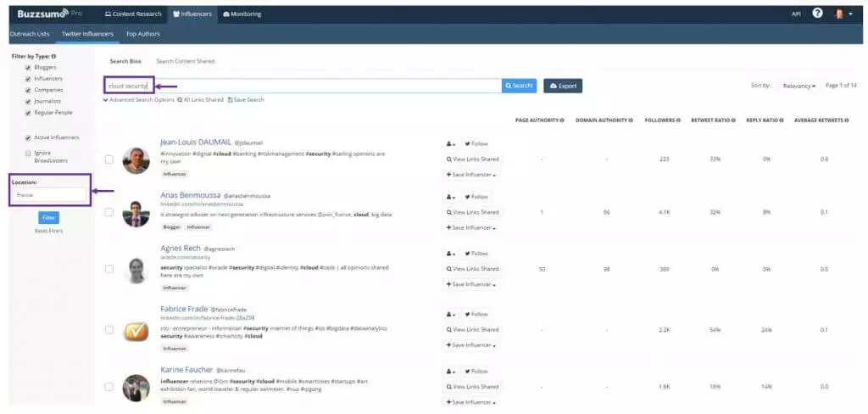Uncheck the Journalists filter checkbox
The height and width of the screenshot is (414, 868).
(x=28, y=102)
